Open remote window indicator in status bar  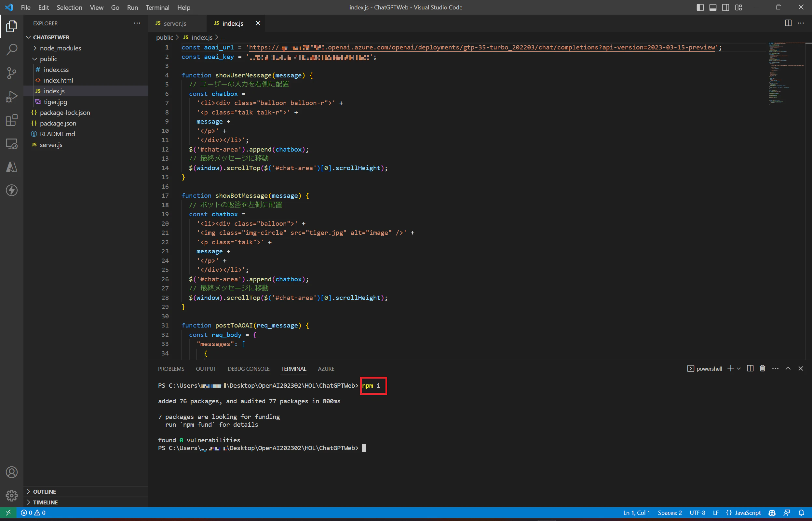(x=8, y=513)
